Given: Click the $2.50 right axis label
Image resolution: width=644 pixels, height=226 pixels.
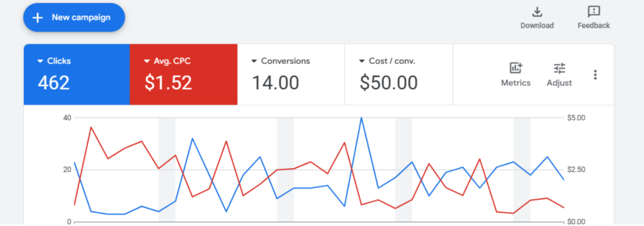Looking at the screenshot, I should tap(576, 169).
